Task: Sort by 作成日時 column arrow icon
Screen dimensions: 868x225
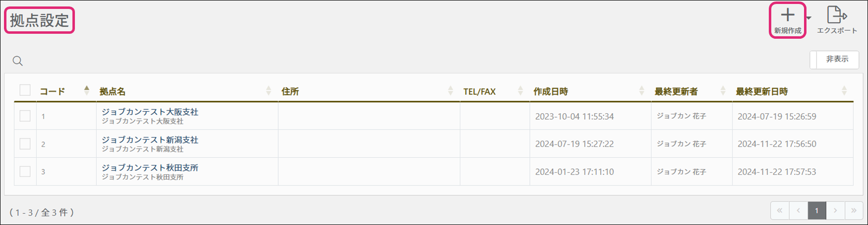Action: click(641, 90)
